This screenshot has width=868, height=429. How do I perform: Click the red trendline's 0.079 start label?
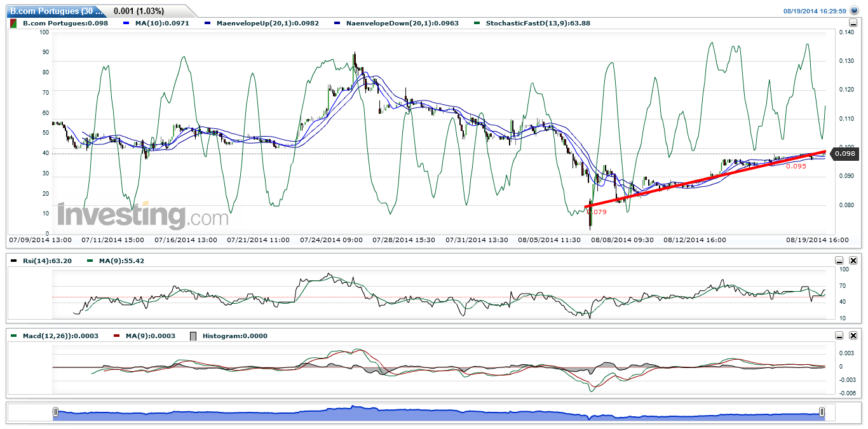point(599,212)
